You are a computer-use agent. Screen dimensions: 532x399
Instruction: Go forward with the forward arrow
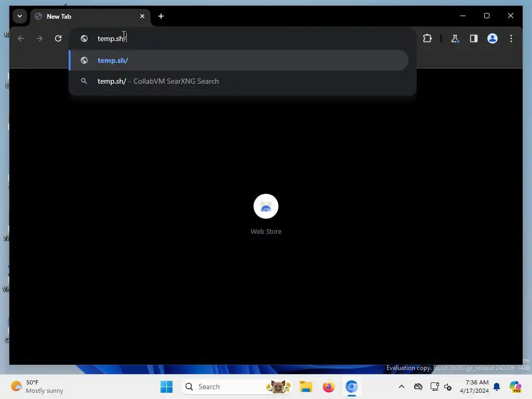click(x=39, y=38)
